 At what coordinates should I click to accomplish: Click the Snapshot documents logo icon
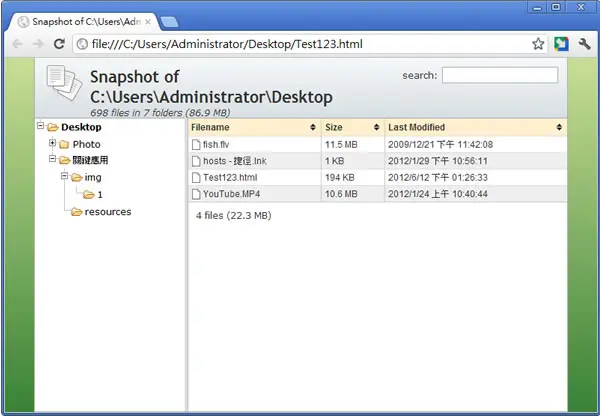(64, 83)
